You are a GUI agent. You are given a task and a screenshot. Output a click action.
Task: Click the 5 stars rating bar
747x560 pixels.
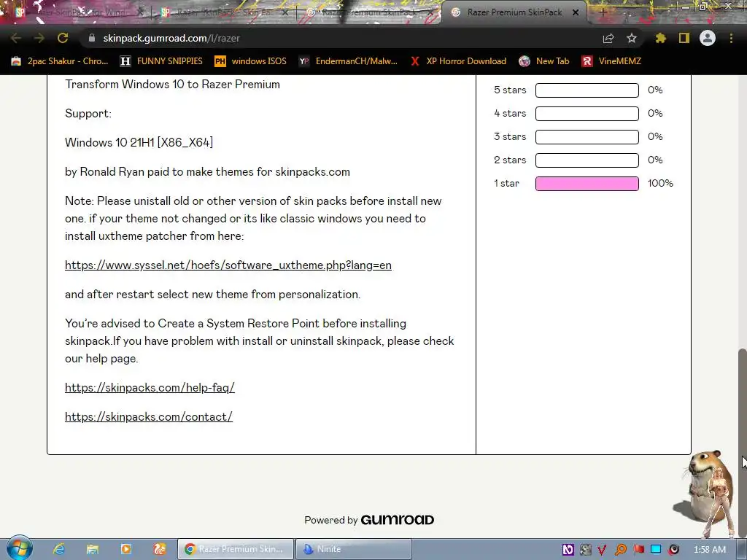[x=587, y=90]
